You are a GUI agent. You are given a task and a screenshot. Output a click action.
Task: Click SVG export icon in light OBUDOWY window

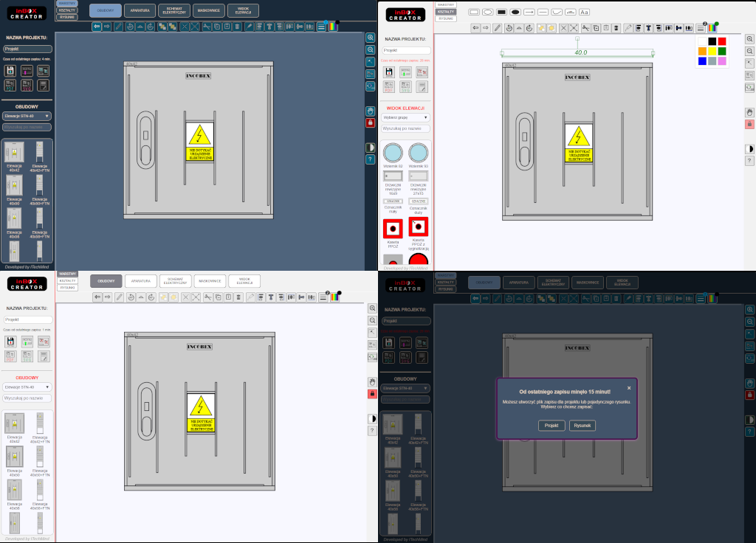pos(27,356)
